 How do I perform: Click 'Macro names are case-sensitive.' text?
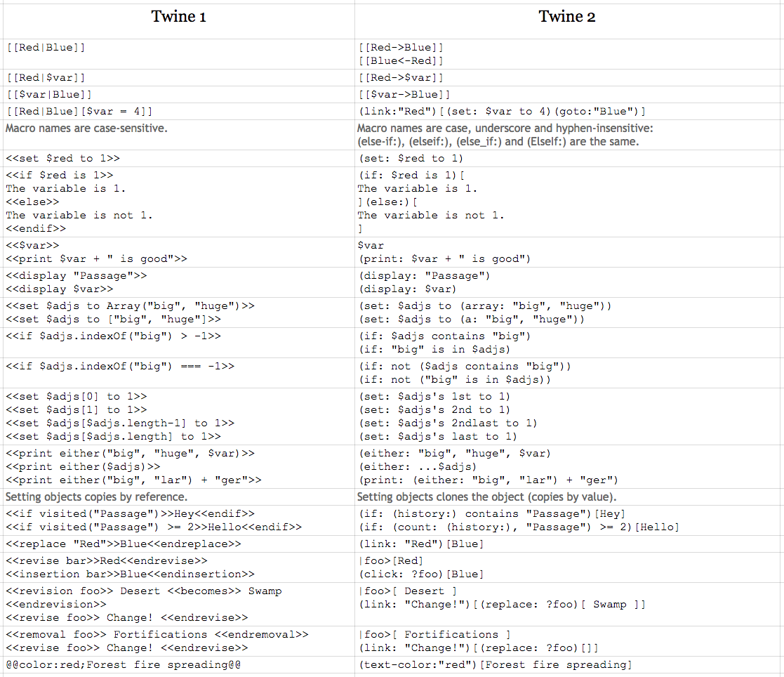tap(86, 129)
